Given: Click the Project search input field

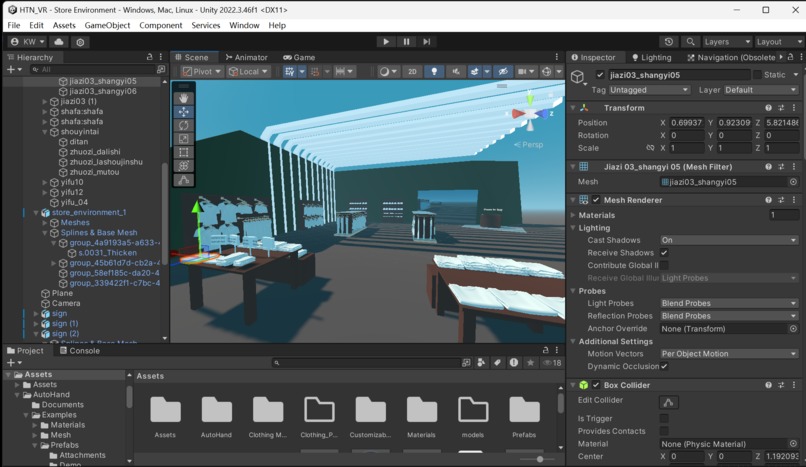Looking at the screenshot, I should tap(367, 363).
